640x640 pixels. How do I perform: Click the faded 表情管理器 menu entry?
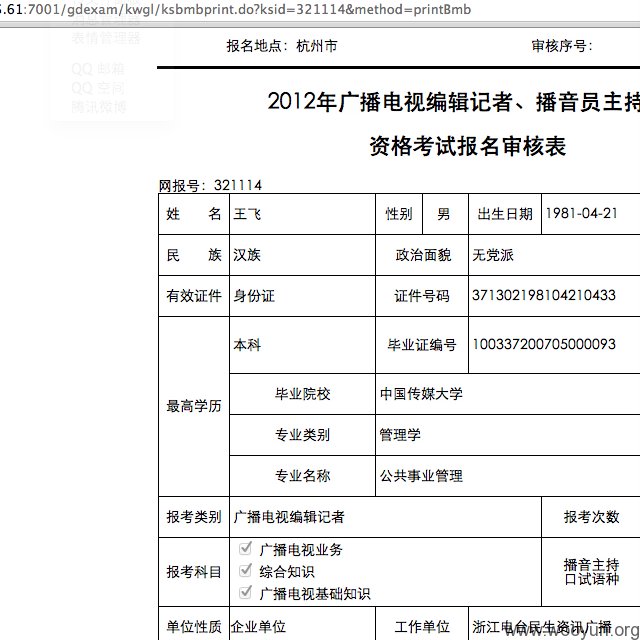coord(106,38)
